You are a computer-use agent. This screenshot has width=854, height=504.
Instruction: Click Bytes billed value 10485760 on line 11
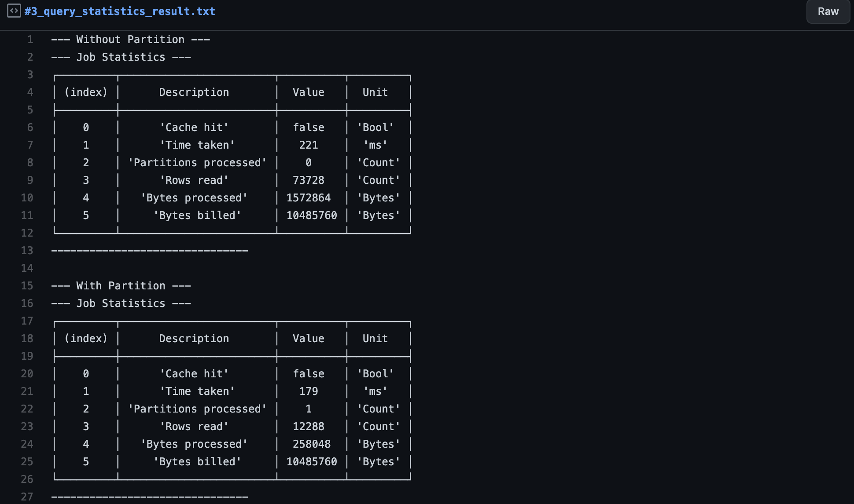pyautogui.click(x=312, y=215)
